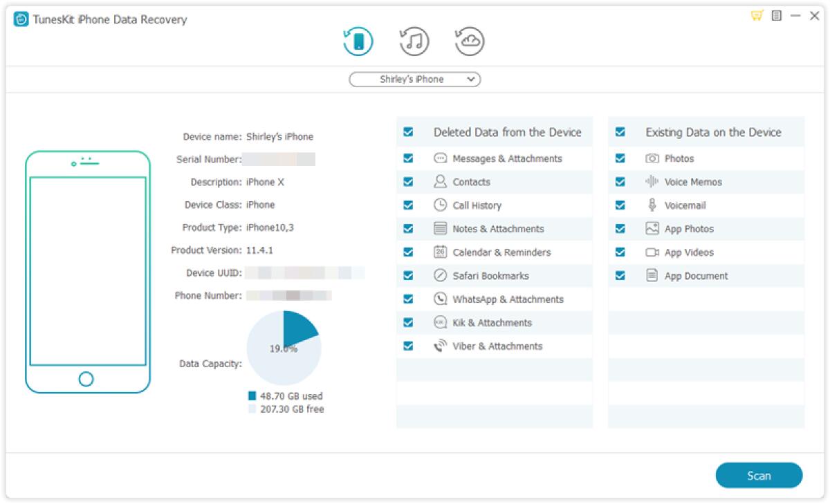Open the Shirley's iPhone device dropdown
Image resolution: width=830 pixels, height=504 pixels.
tap(414, 80)
